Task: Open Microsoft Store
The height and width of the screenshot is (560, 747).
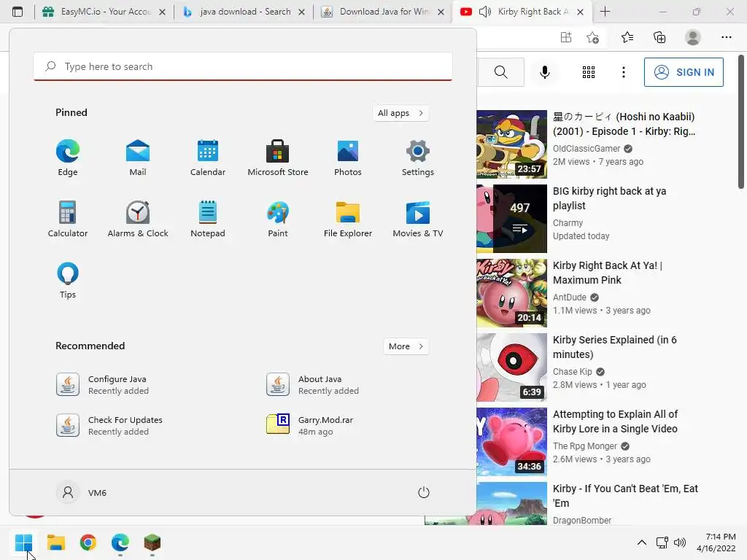Action: pyautogui.click(x=278, y=158)
